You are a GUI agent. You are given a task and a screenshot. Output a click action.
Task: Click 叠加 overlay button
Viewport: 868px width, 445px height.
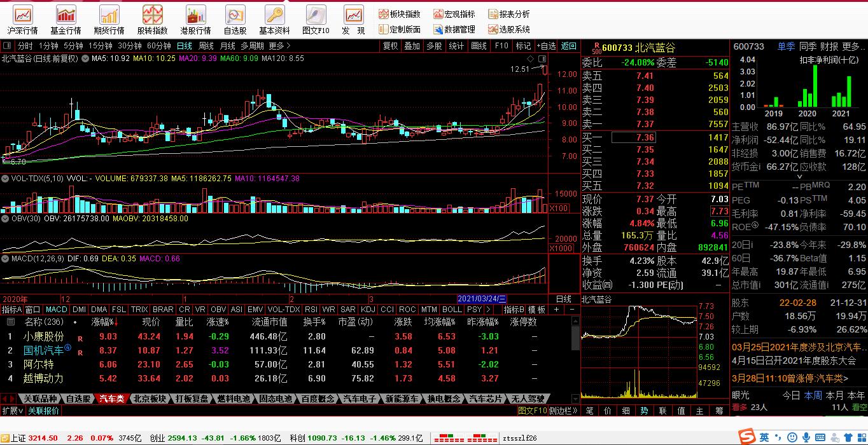[412, 46]
